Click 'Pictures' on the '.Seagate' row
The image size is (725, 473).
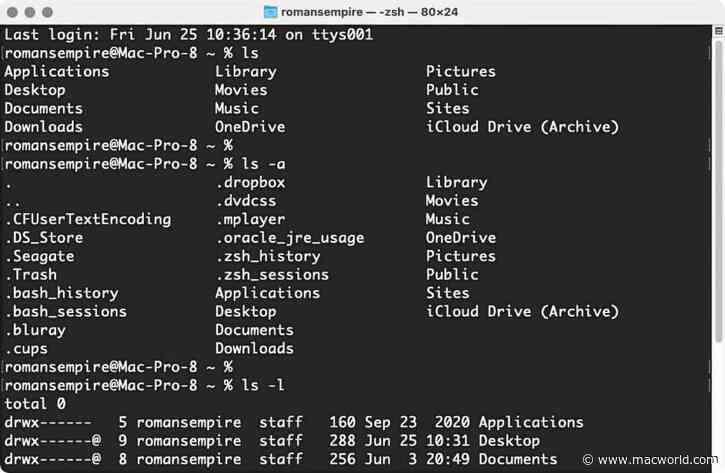click(x=461, y=256)
